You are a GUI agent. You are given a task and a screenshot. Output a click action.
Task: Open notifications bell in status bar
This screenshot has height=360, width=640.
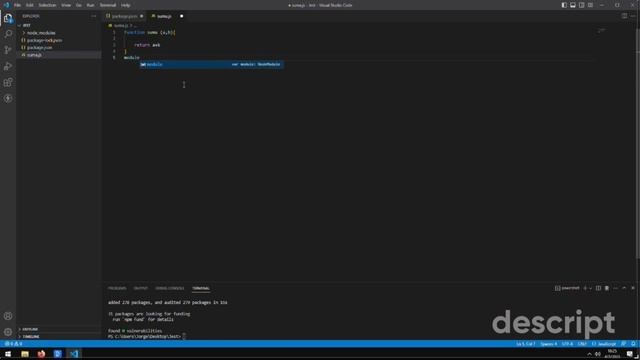(633, 344)
